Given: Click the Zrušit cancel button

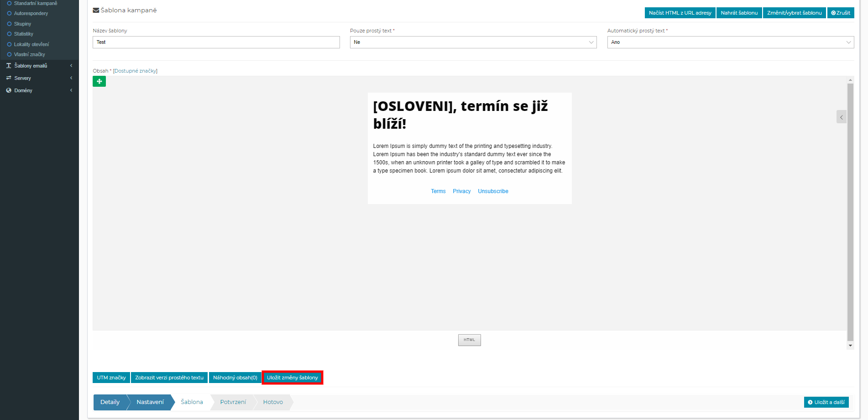Looking at the screenshot, I should (x=840, y=13).
